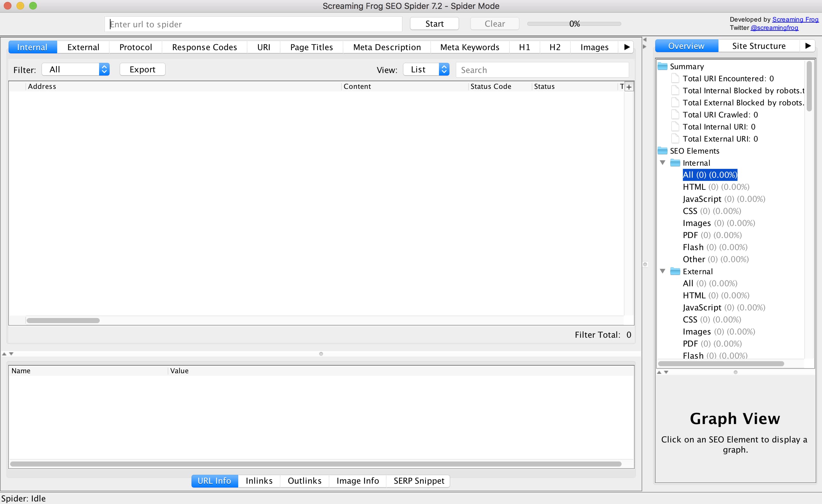Click the Status Code column header
The height and width of the screenshot is (504, 822).
[500, 86]
